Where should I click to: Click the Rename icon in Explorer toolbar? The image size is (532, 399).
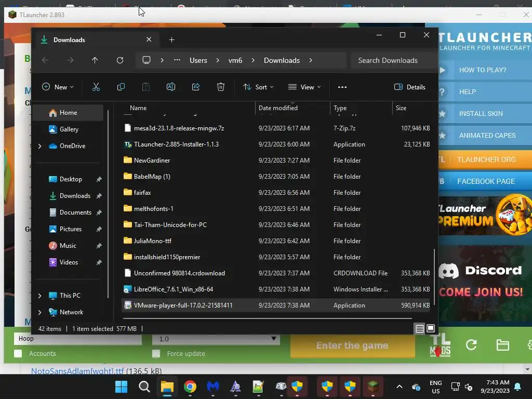[170, 87]
